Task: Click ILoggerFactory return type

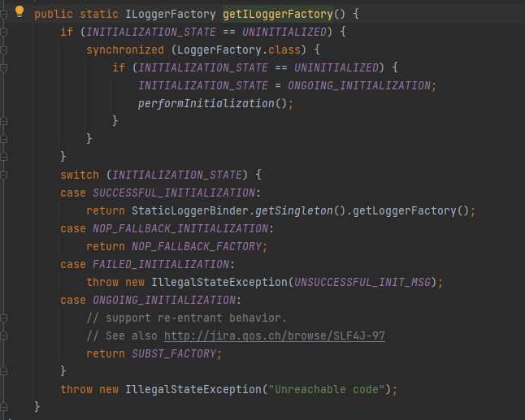Action: pos(171,14)
